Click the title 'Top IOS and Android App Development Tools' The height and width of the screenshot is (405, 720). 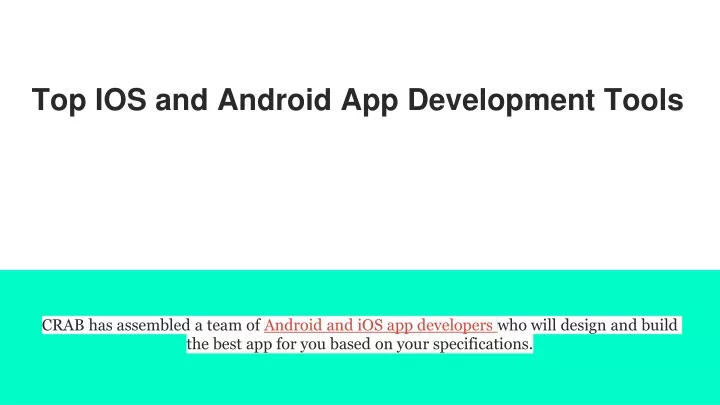coord(358,100)
